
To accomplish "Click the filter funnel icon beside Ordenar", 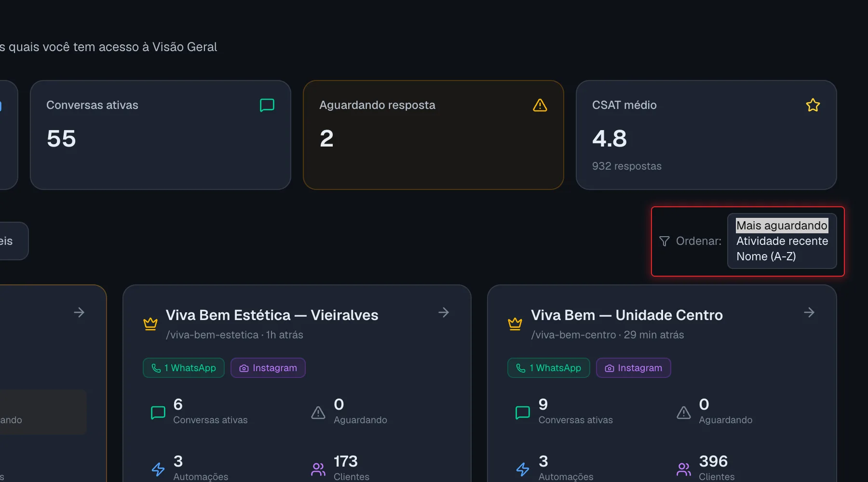I will click(x=665, y=241).
